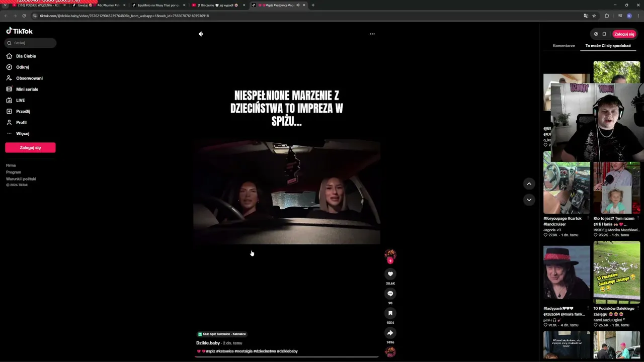
Task: Click the #katowice hashtag
Action: click(225, 351)
